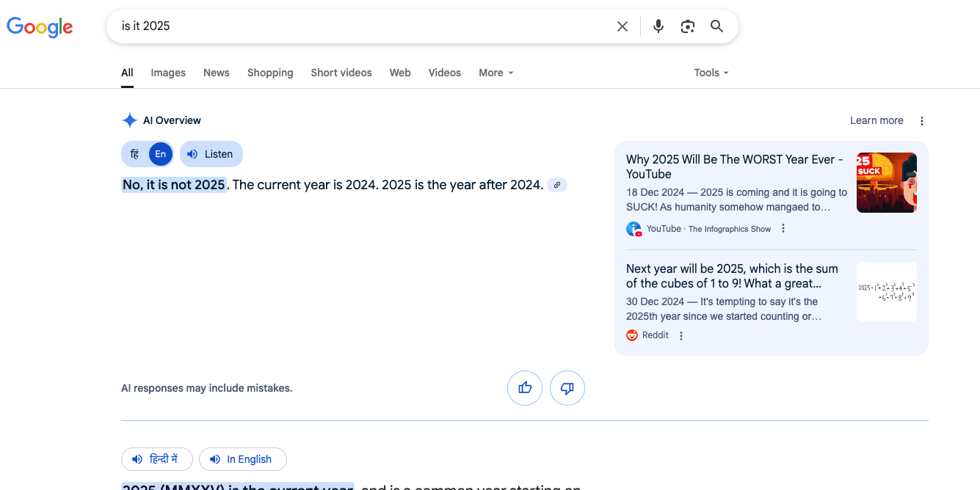This screenshot has height=490, width=980.
Task: Click the '18 Dec 2024' video snippet text
Action: coord(736,200)
